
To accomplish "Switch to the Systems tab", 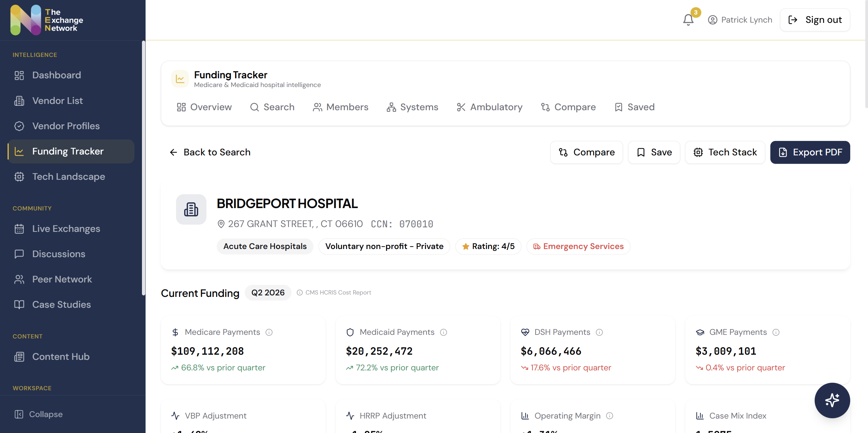I will tap(412, 107).
